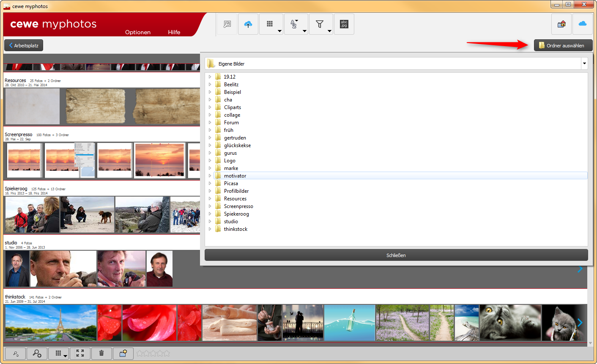Click the new folder icon with plus
The width and height of the screenshot is (597, 364).
(x=123, y=353)
